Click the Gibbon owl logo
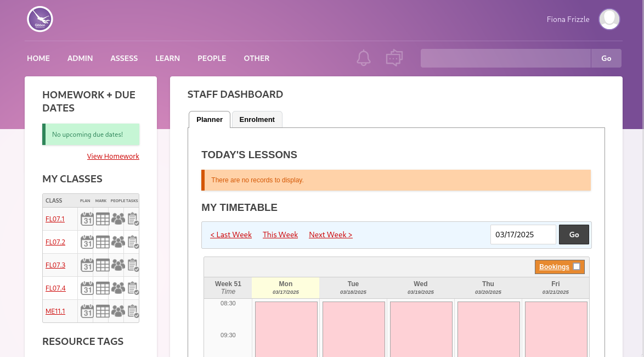Viewport: 644px width, 357px height. click(39, 19)
